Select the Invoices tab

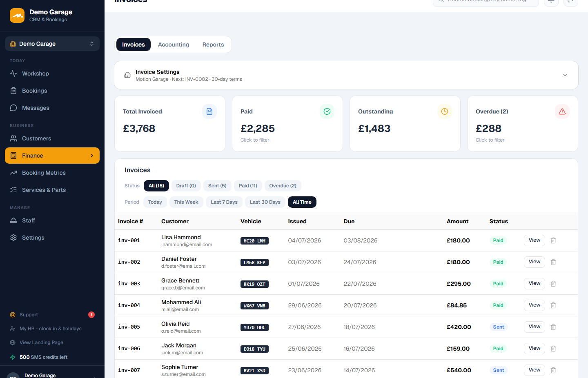pos(134,44)
